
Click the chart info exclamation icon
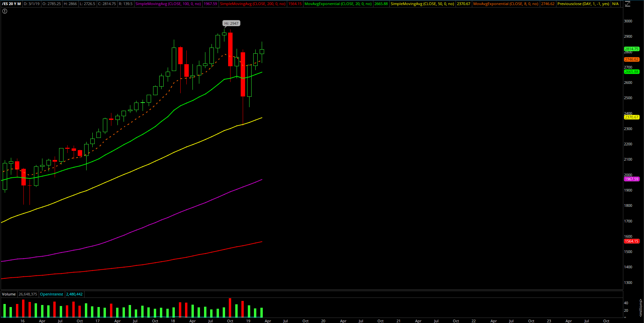click(x=5, y=11)
